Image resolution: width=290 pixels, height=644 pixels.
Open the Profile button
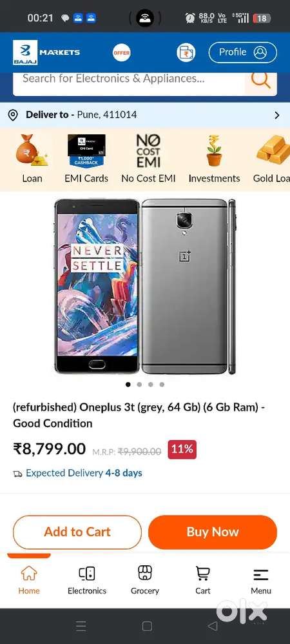click(243, 52)
